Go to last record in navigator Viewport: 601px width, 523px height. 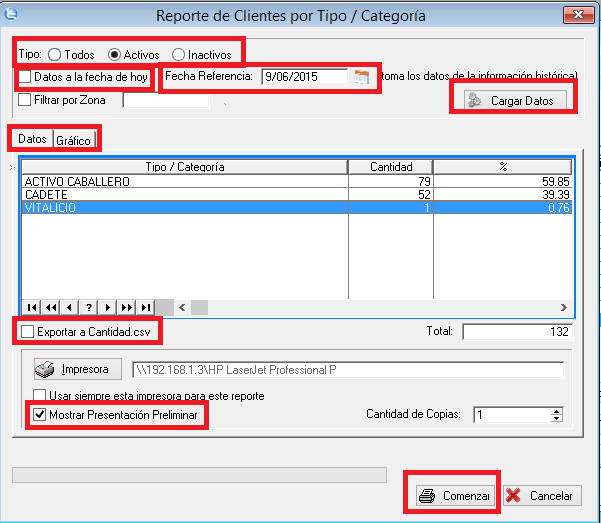pos(146,307)
